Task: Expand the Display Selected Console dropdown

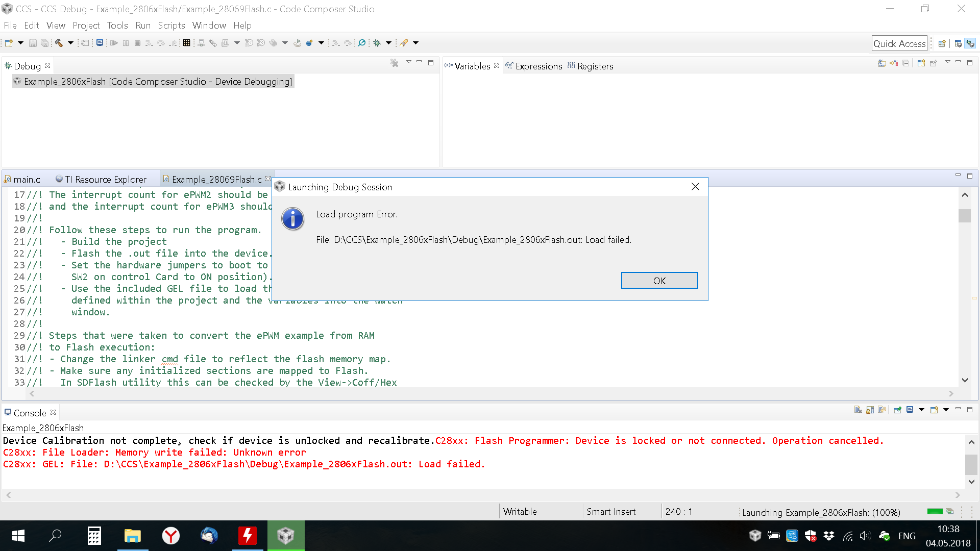Action: click(x=921, y=410)
